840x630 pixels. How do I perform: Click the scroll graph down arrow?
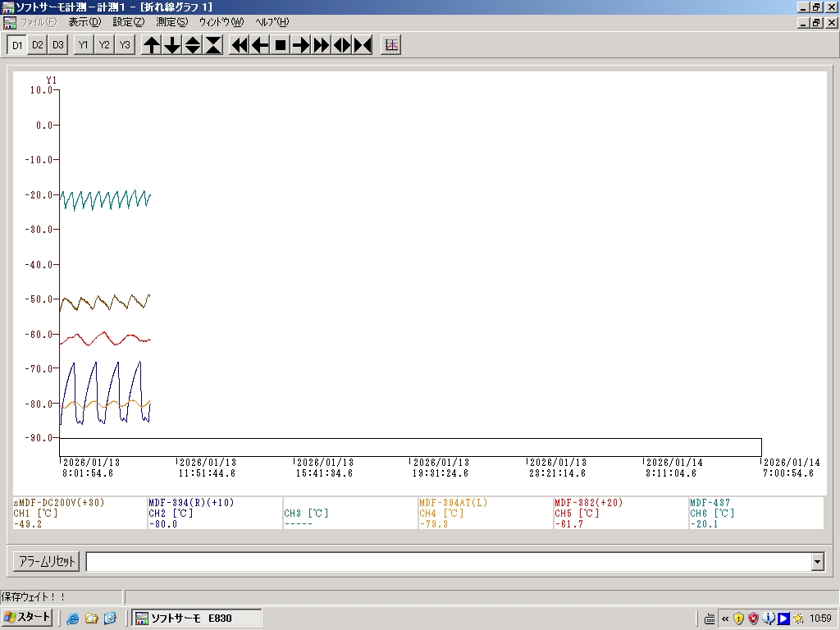[172, 45]
